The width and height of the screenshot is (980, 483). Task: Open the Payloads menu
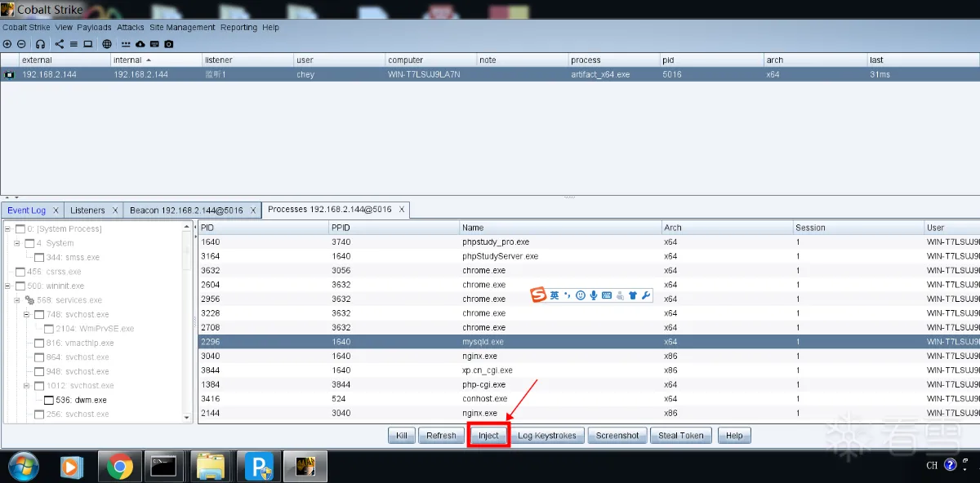point(95,27)
